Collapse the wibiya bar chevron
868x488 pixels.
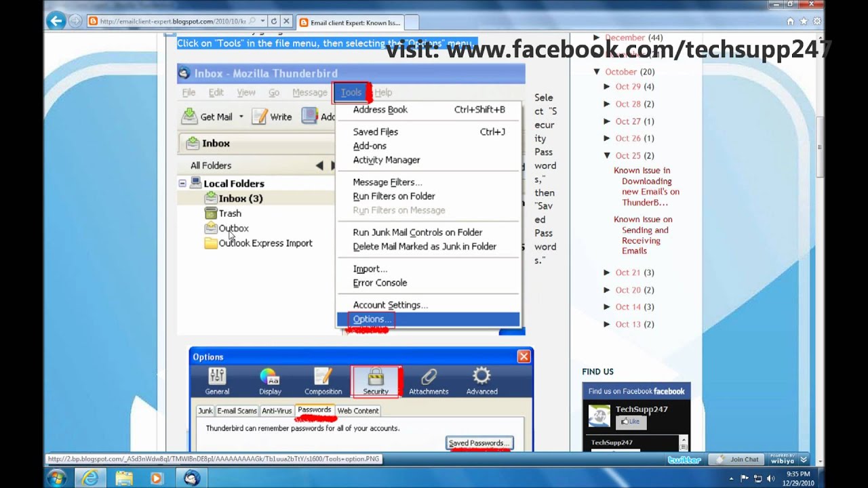pos(804,460)
